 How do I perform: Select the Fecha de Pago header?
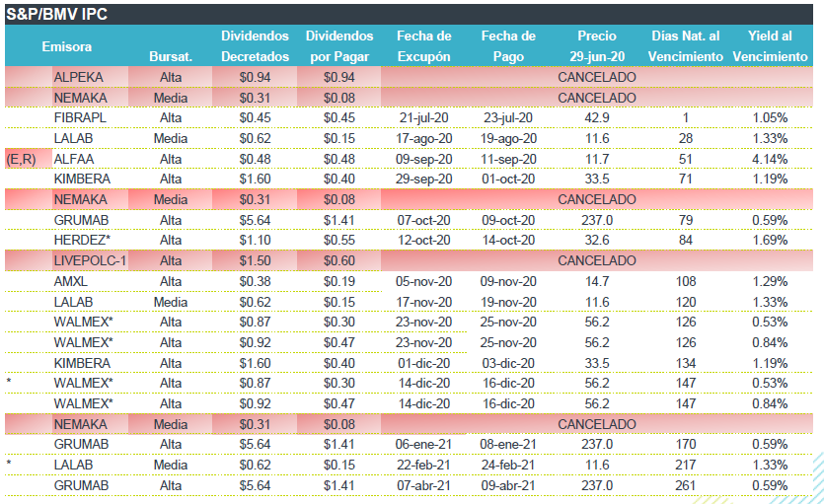(508, 46)
